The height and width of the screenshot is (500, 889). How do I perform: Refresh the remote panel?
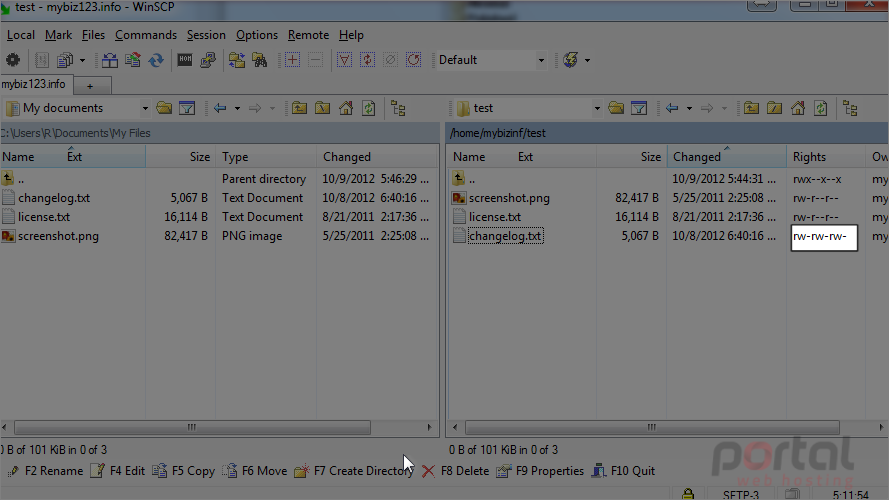pos(821,108)
